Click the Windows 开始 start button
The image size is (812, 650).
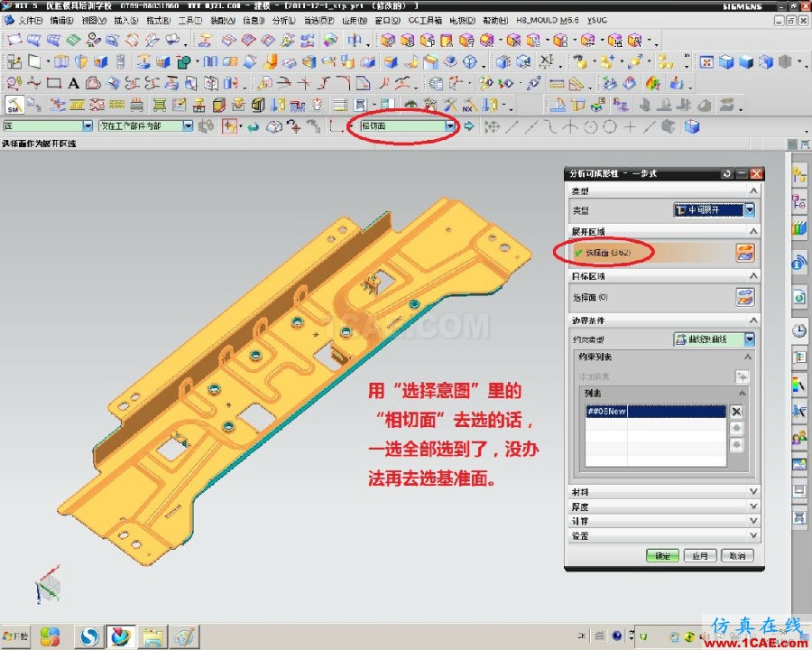pos(15,636)
